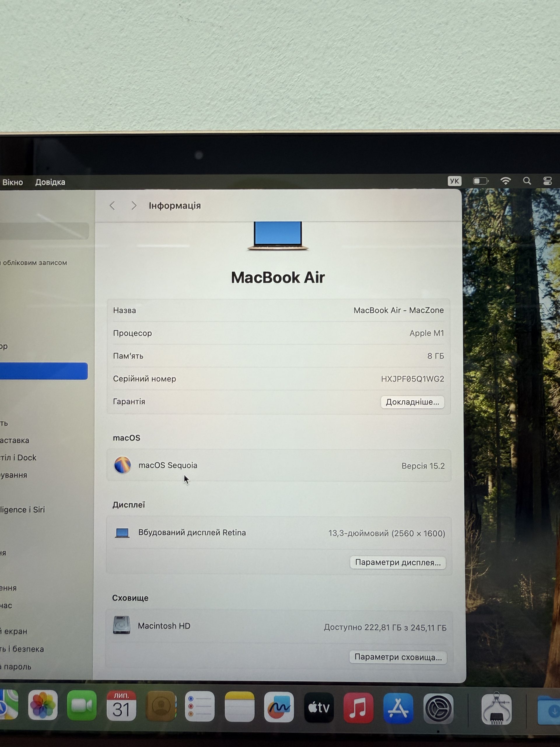
Task: Open the 'й екран' sidebar item
Action: click(13, 631)
